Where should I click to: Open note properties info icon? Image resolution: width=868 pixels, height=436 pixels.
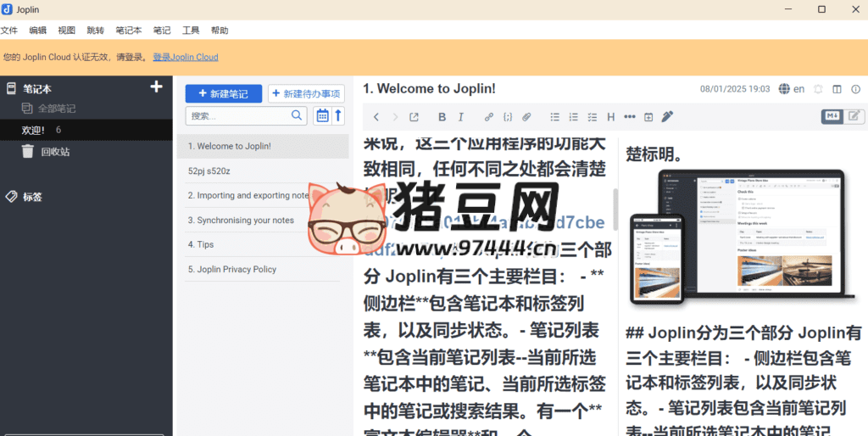click(x=856, y=89)
